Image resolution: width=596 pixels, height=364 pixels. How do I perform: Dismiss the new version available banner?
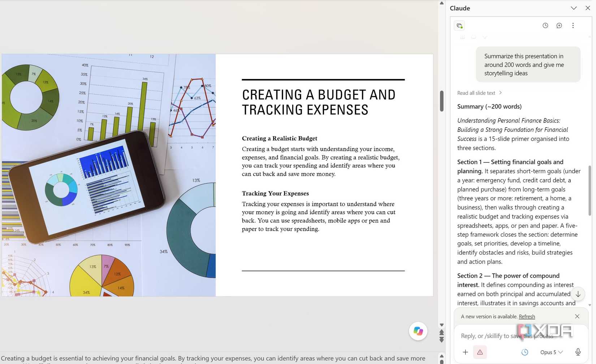(577, 316)
